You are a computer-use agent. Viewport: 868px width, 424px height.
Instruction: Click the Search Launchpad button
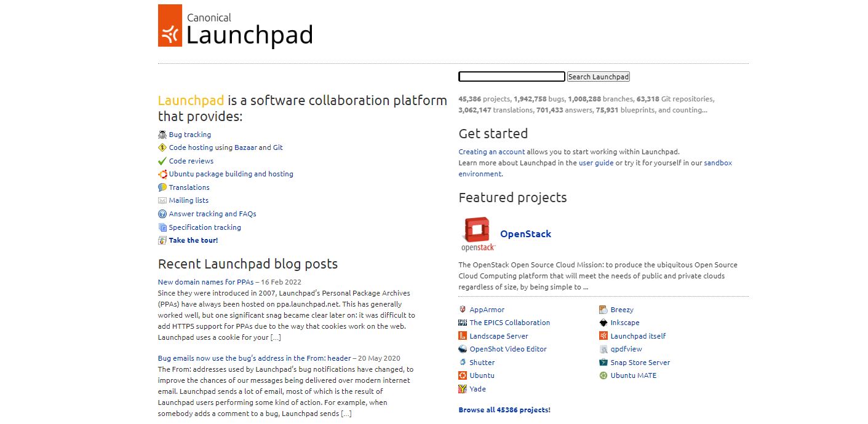[598, 77]
